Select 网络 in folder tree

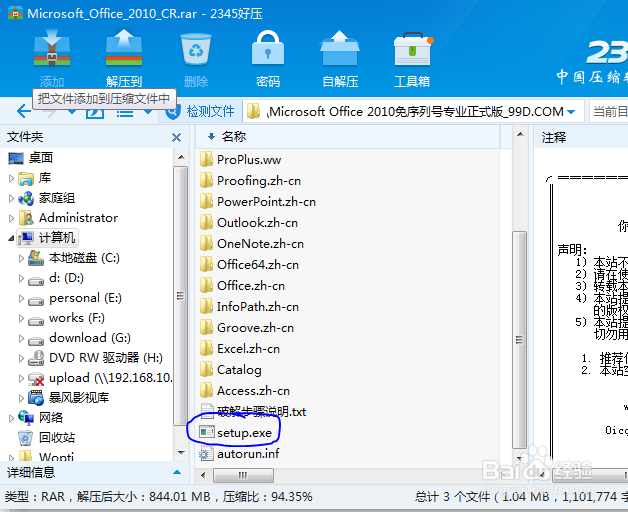[51, 418]
